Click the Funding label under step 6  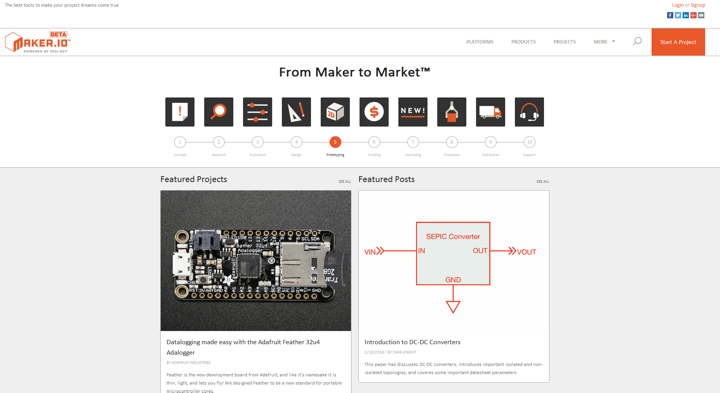tap(374, 155)
